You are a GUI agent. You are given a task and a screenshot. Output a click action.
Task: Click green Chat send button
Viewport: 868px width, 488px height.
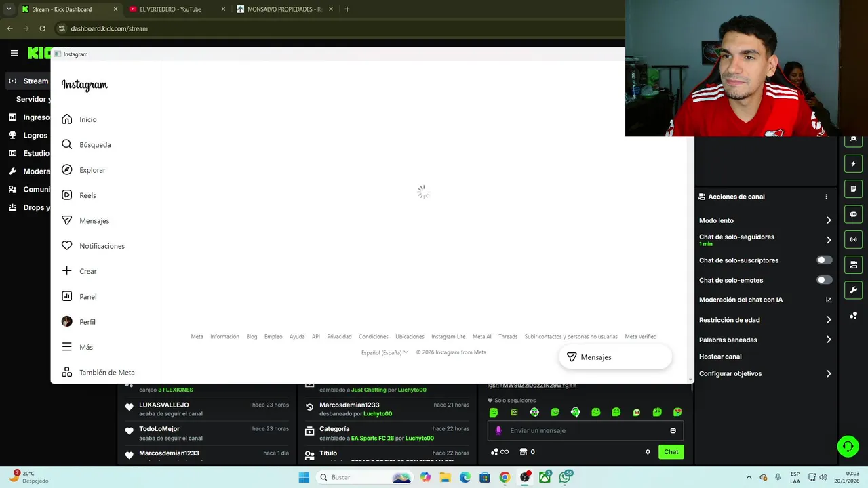[x=671, y=452]
